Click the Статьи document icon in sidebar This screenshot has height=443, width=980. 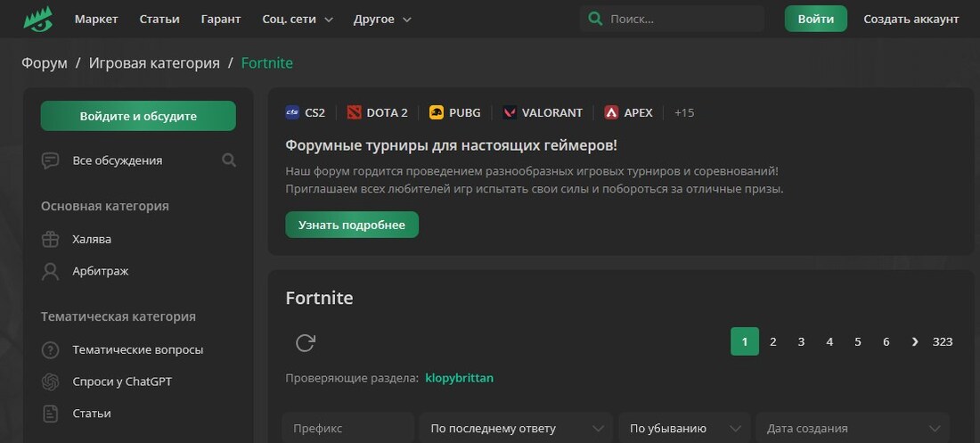tap(50, 414)
